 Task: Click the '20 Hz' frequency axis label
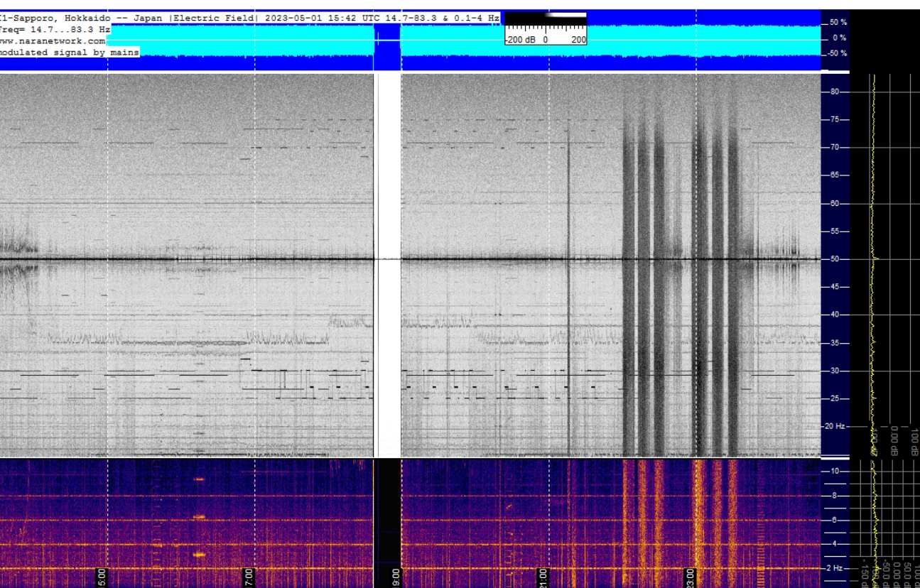pyautogui.click(x=836, y=427)
